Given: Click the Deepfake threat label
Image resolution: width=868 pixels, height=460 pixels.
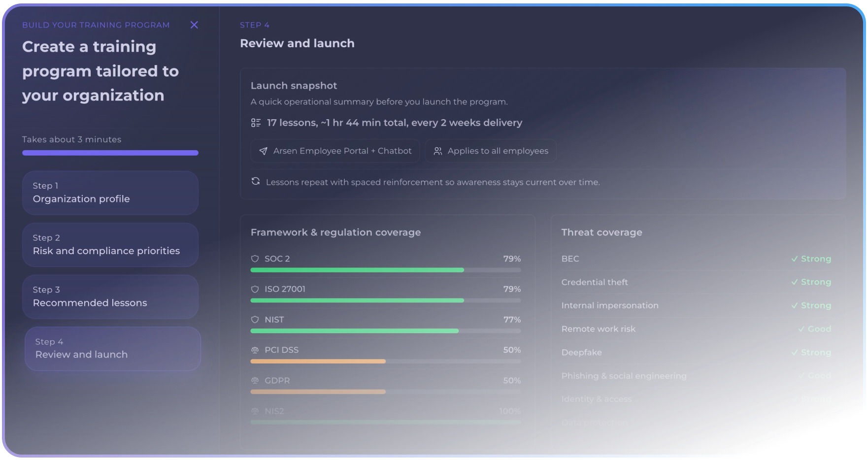Looking at the screenshot, I should pyautogui.click(x=582, y=352).
